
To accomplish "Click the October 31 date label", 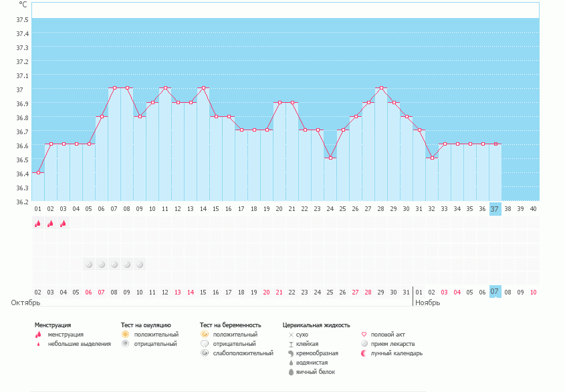I will click(406, 292).
